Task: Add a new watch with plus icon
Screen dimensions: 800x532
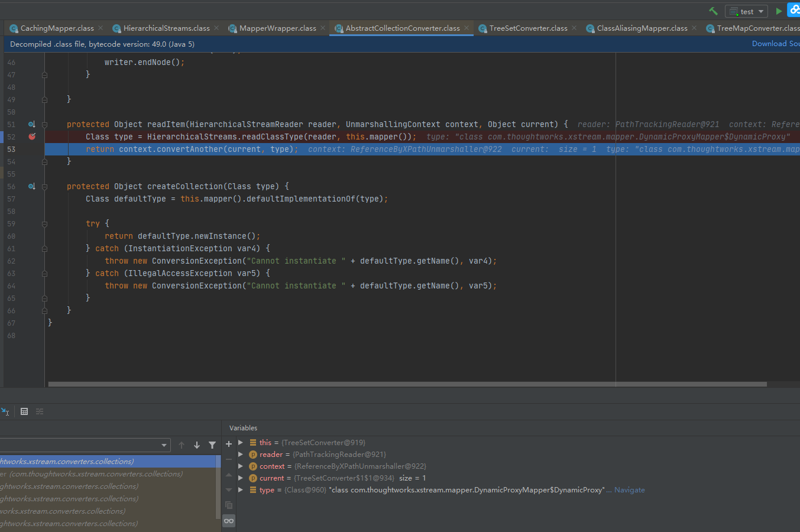Action: [x=229, y=444]
